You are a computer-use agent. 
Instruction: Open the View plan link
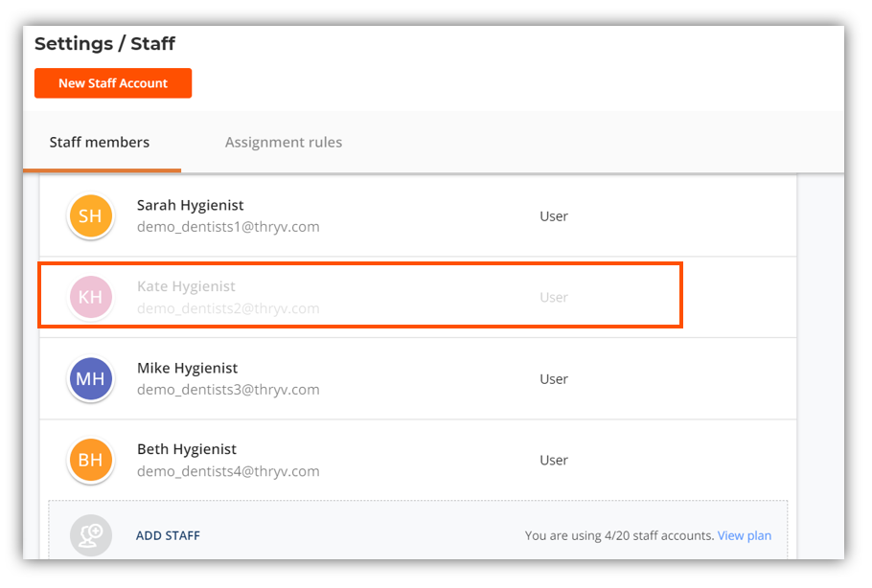(745, 536)
